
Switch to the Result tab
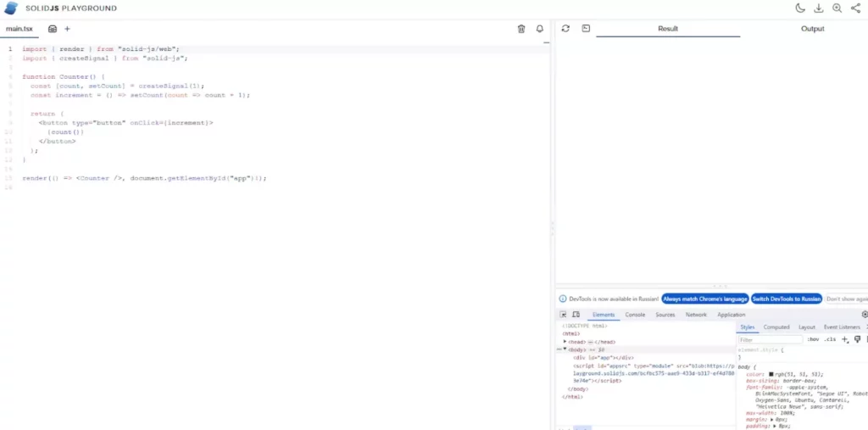click(x=668, y=29)
